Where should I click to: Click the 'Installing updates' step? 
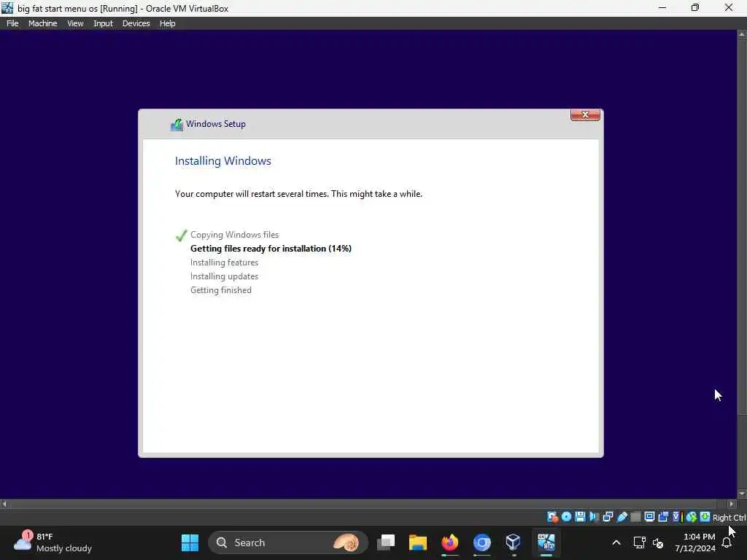[x=225, y=276]
